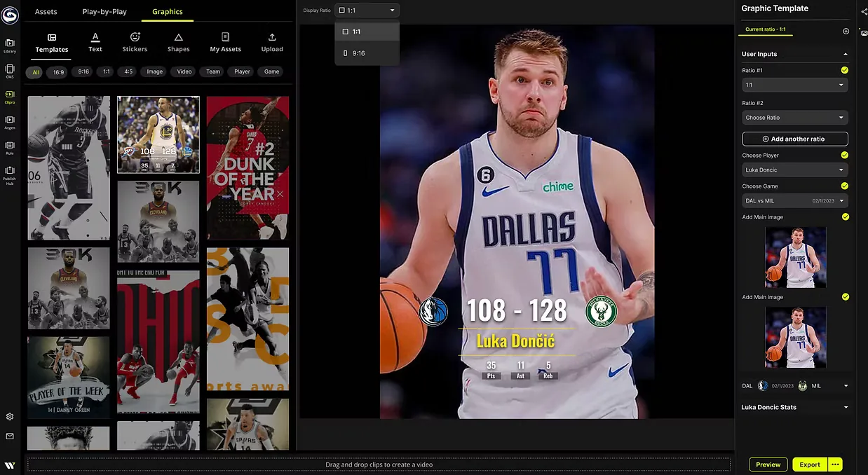Image resolution: width=868 pixels, height=475 pixels.
Task: Click the Luka Dončić name on canvas
Action: point(515,341)
